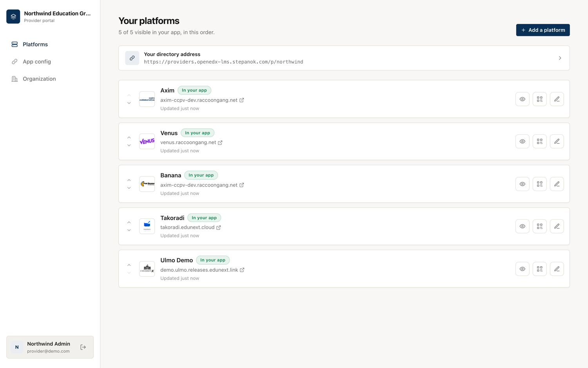The width and height of the screenshot is (588, 368).
Task: Expand directory address card with right chevron
Action: pos(560,58)
